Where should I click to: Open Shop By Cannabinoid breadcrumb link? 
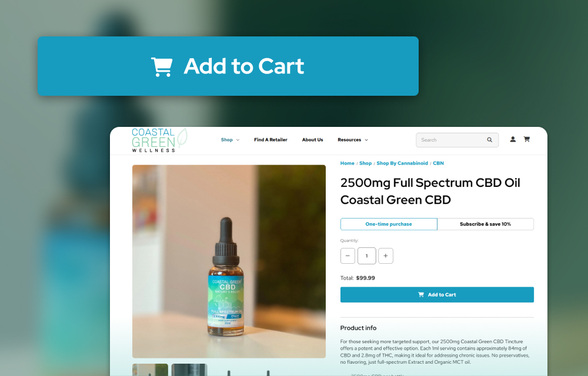click(x=402, y=163)
